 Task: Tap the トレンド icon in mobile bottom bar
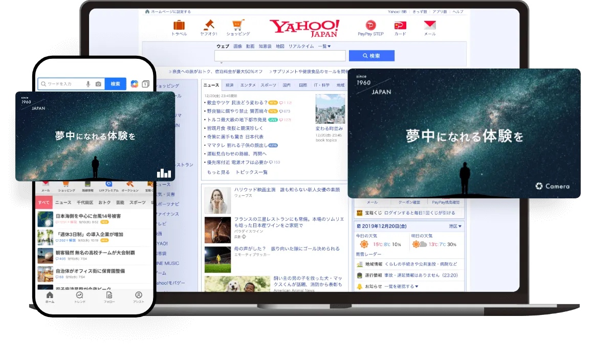(x=79, y=296)
